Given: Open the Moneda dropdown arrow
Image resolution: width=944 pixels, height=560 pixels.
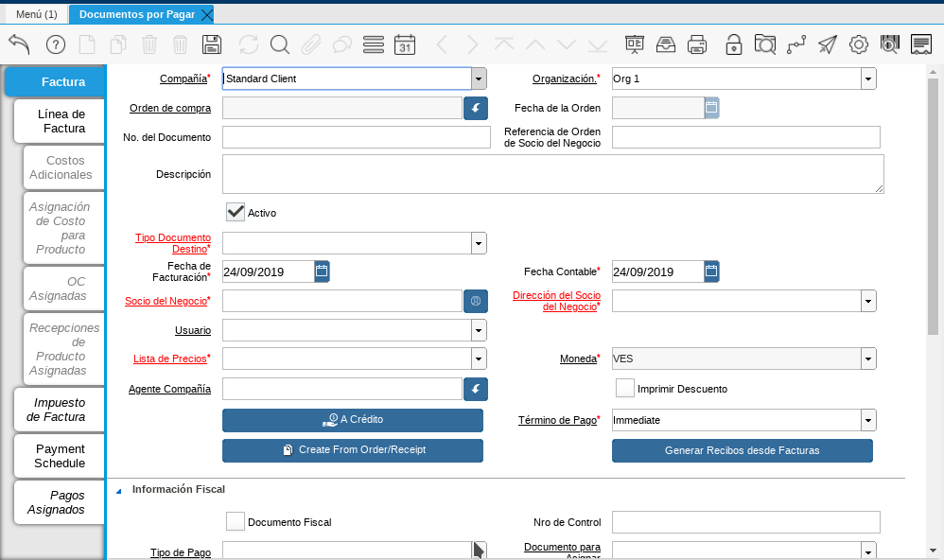Looking at the screenshot, I should [x=868, y=359].
